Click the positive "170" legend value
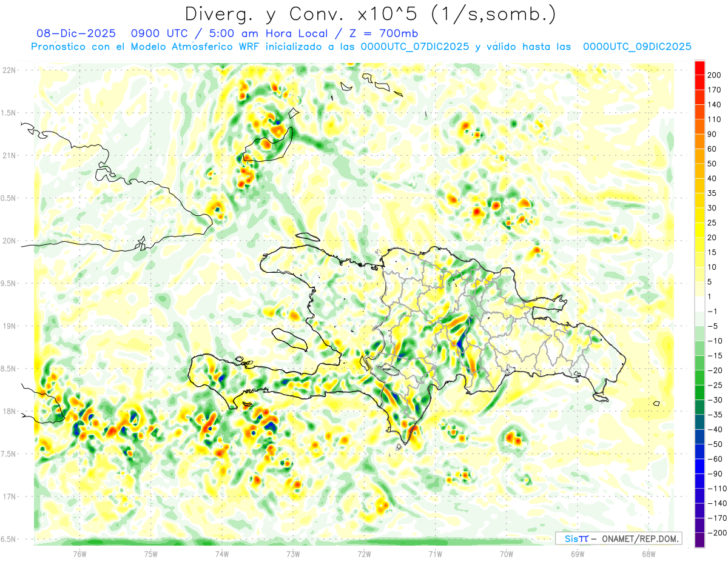Screen dimensions: 728x562 click(715, 90)
